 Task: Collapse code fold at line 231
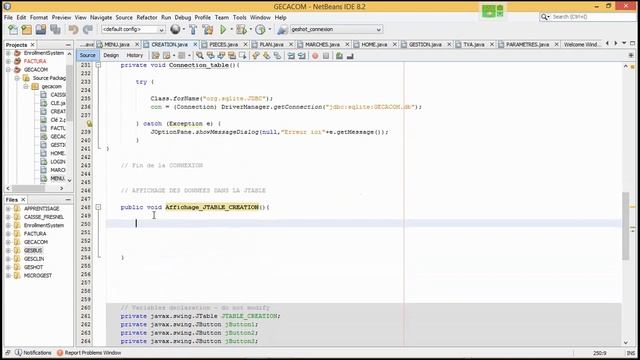tap(98, 65)
